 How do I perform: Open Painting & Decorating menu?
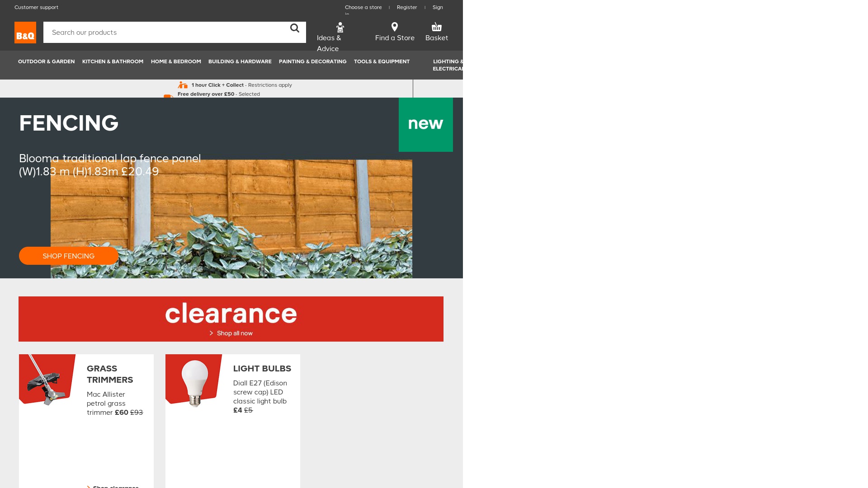[313, 61]
